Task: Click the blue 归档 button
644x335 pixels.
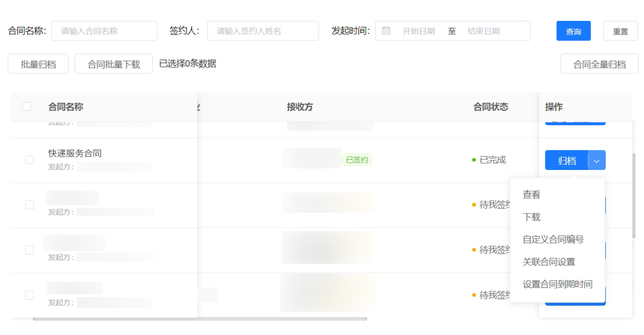Action: click(x=567, y=160)
